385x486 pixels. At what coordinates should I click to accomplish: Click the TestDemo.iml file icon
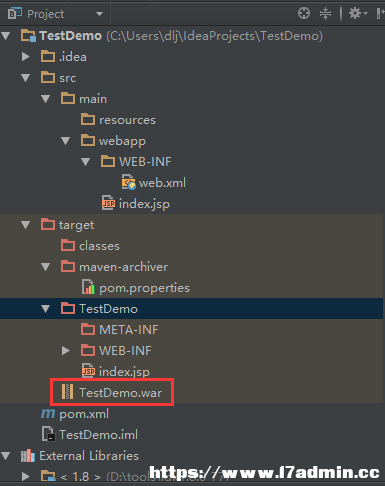pos(48,434)
